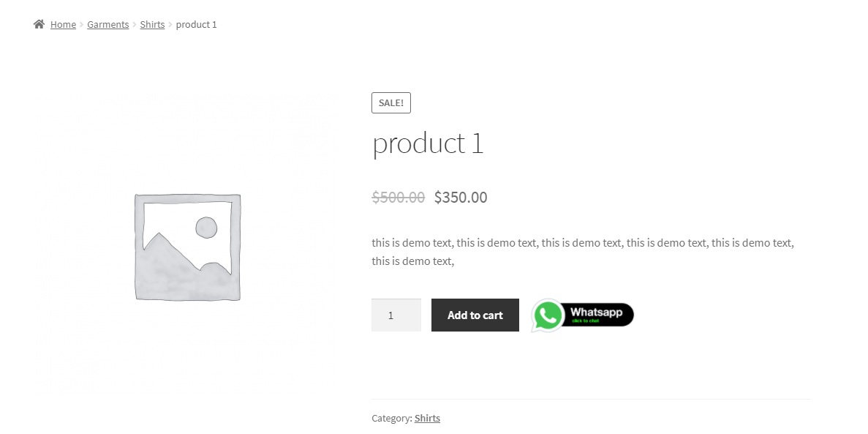The height and width of the screenshot is (434, 868).
Task: Click the demo text product description
Action: tap(583, 252)
